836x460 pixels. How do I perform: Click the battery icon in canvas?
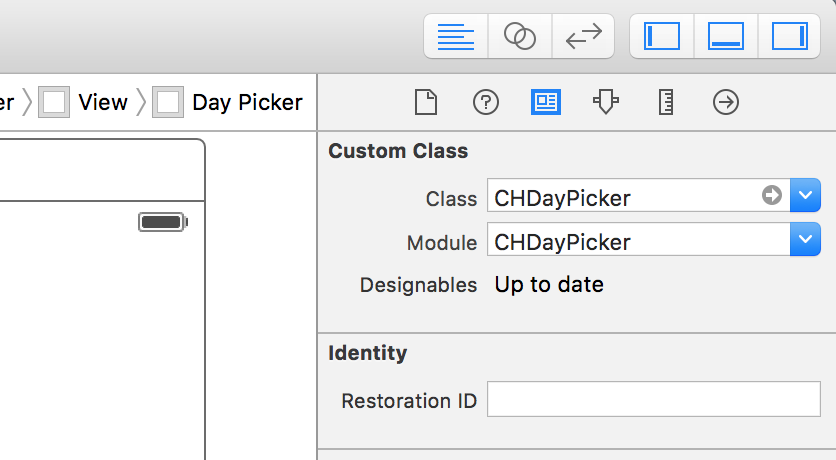tap(163, 222)
